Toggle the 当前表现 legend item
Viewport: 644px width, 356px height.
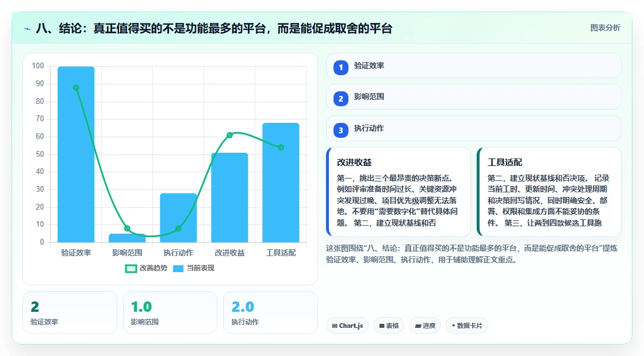click(x=193, y=268)
